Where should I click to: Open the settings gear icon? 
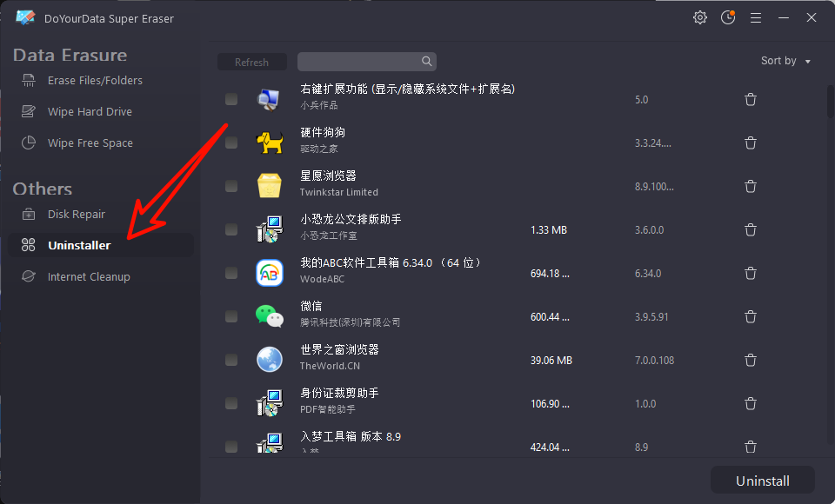coord(699,17)
